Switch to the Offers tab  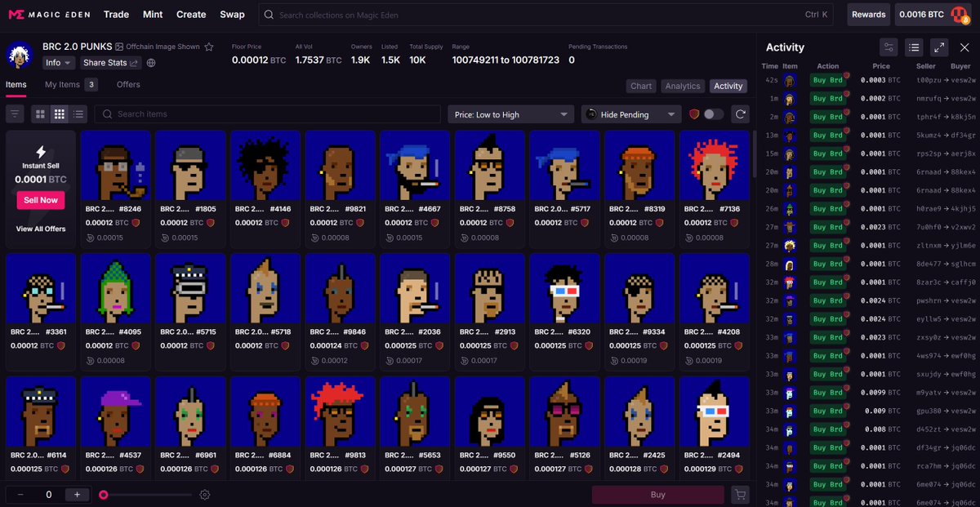click(x=128, y=84)
